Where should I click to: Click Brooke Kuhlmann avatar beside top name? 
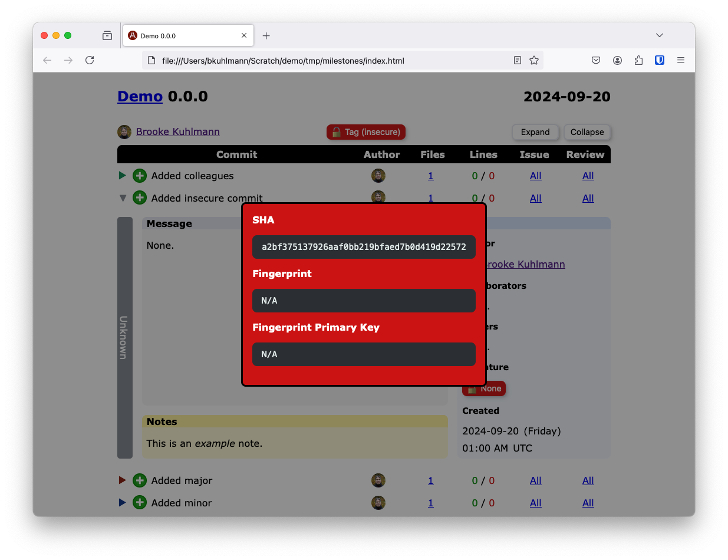tap(124, 132)
